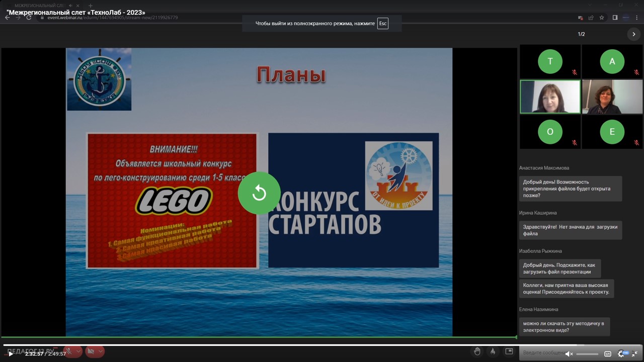Screen dimensions: 644x362
Task: Toggle subtitles icon in the player bar
Action: (x=607, y=354)
